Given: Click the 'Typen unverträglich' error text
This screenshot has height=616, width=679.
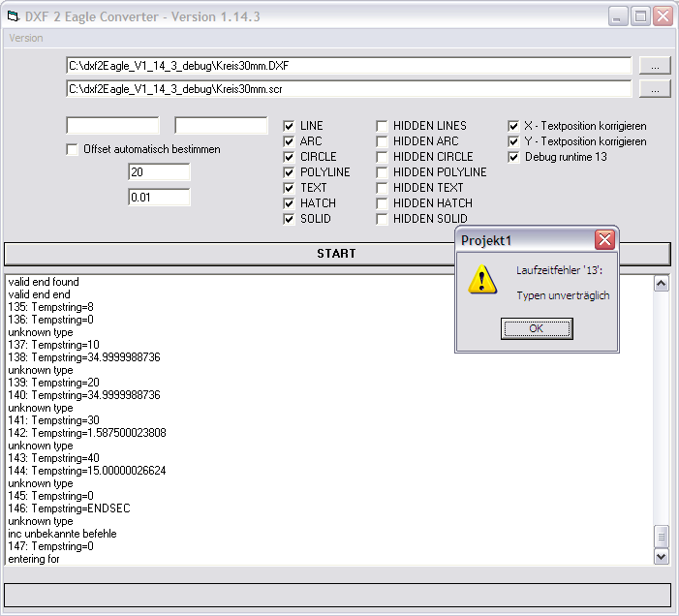Looking at the screenshot, I should point(563,296).
